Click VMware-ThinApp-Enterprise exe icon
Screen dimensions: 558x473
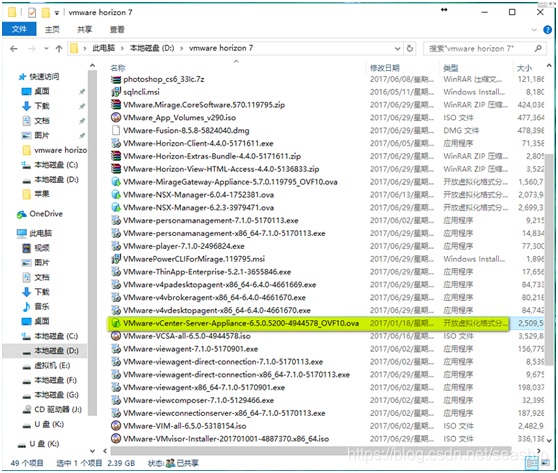click(116, 272)
